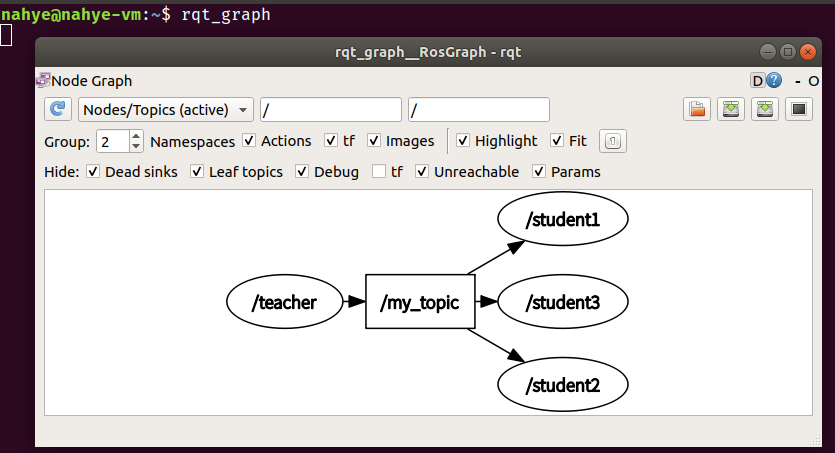Uncheck Hide Unreachable

pyautogui.click(x=422, y=171)
